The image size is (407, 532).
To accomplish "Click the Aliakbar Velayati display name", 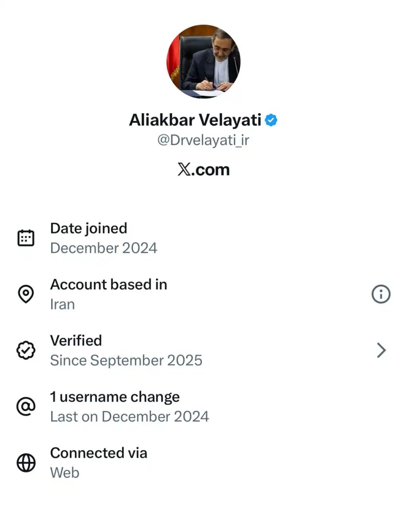I will pyautogui.click(x=195, y=120).
